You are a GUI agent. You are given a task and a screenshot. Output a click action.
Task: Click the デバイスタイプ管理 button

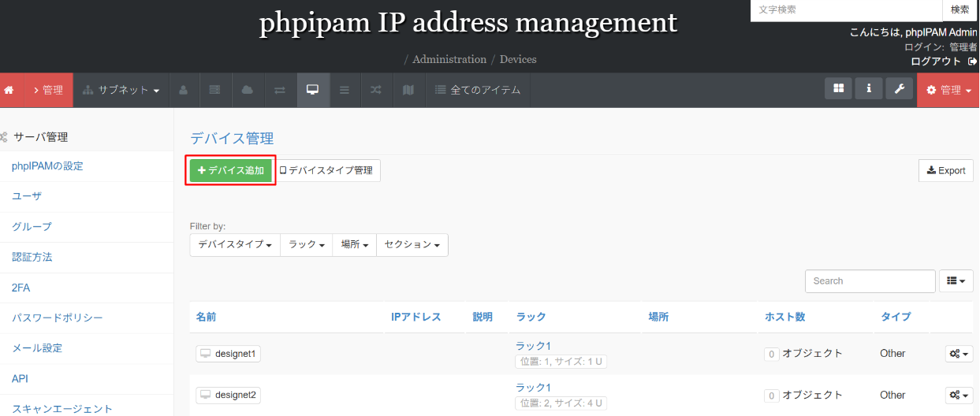pyautogui.click(x=326, y=170)
